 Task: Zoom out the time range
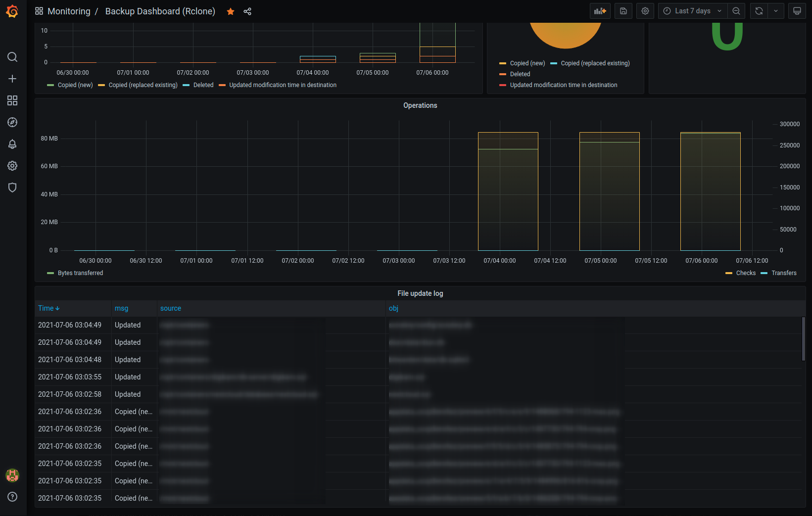tap(736, 11)
